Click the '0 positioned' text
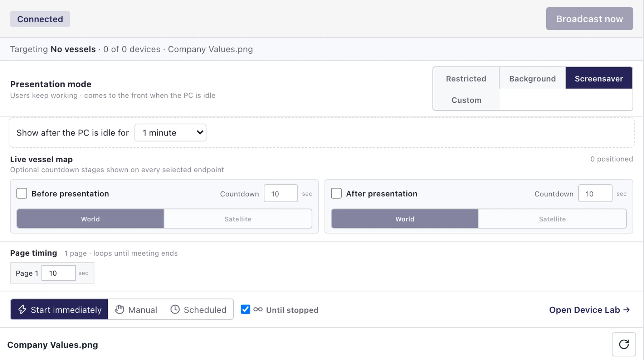Screen dimensions: 644x360 (x=612, y=159)
